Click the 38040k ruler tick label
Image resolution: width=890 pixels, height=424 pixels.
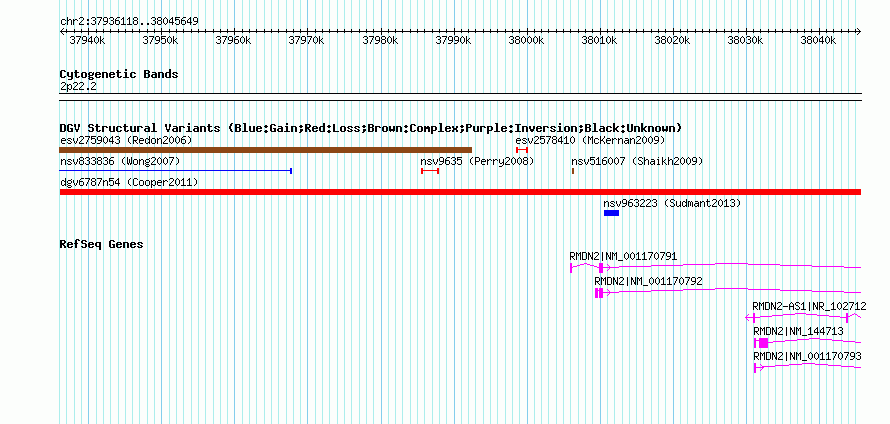pyautogui.click(x=819, y=40)
